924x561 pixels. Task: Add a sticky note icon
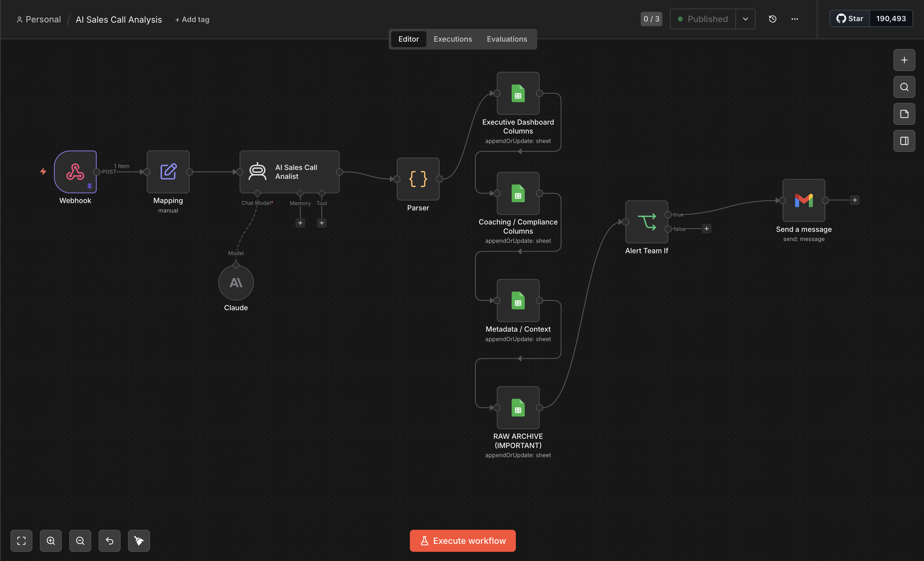[904, 114]
